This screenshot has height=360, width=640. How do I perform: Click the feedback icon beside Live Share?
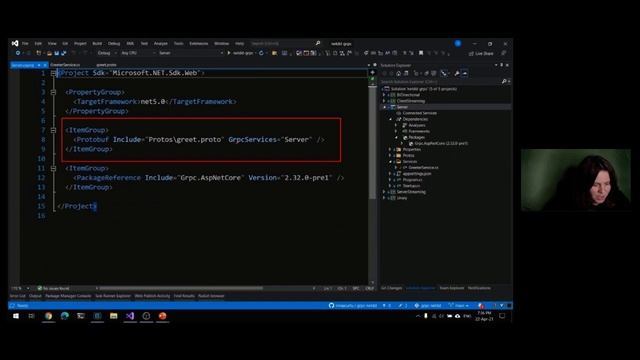(x=503, y=53)
